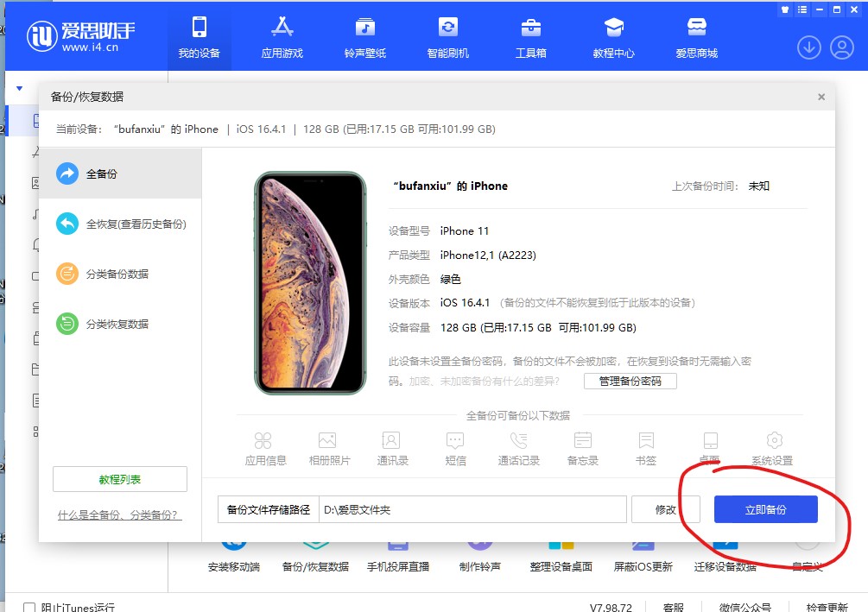Screen dimensions: 868x612
Task: Click version text V7.98.72
Action: point(611,607)
